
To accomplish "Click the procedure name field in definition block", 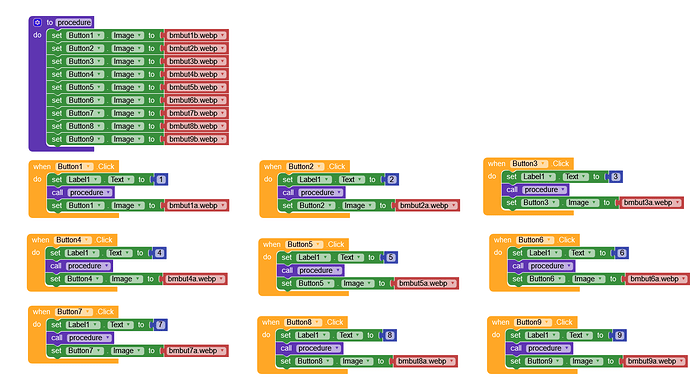I will coord(74,22).
